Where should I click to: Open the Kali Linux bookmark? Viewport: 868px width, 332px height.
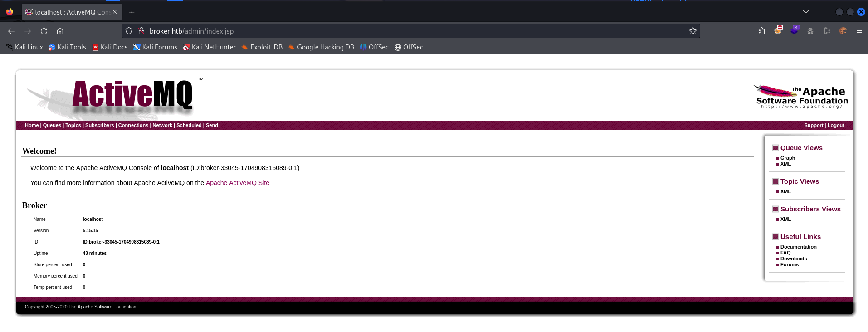point(24,47)
